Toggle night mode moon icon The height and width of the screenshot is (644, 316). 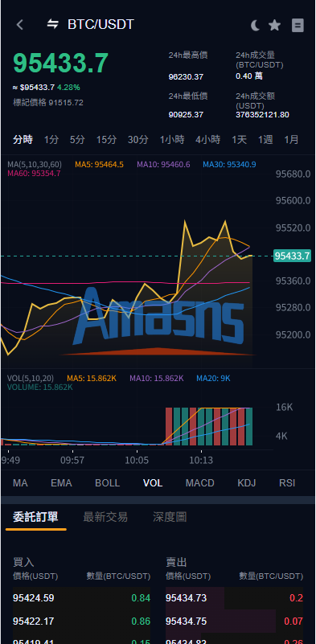click(255, 26)
